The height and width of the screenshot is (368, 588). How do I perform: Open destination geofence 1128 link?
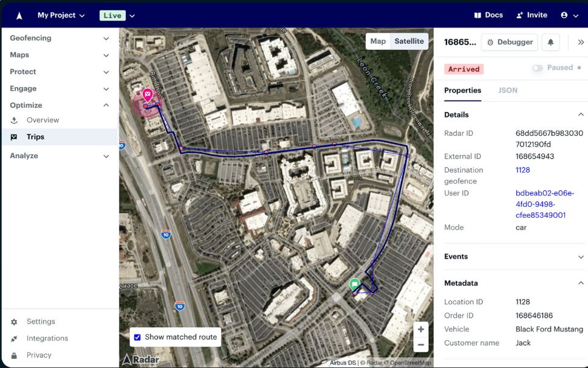click(522, 170)
